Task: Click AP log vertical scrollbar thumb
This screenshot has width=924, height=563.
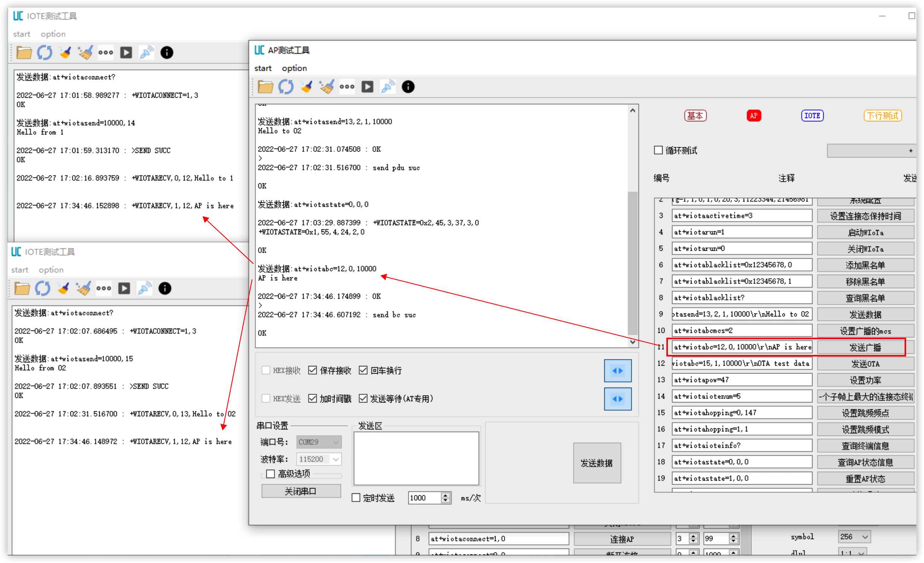Action: (632, 264)
